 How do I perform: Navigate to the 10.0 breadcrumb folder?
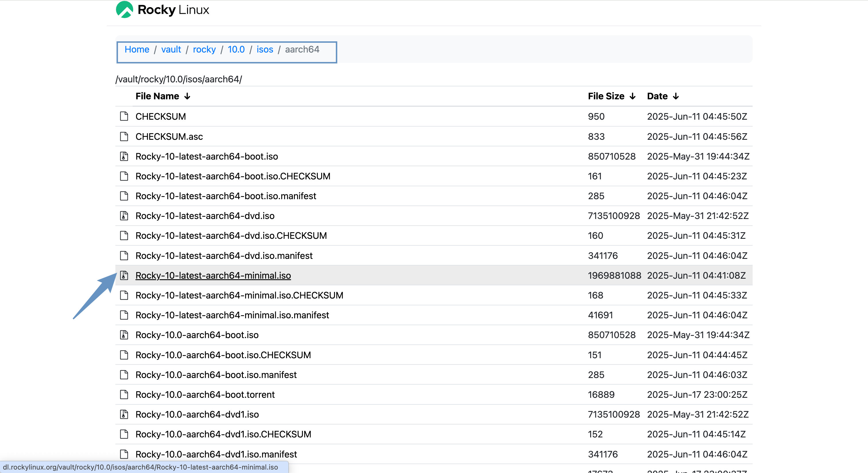tap(236, 50)
